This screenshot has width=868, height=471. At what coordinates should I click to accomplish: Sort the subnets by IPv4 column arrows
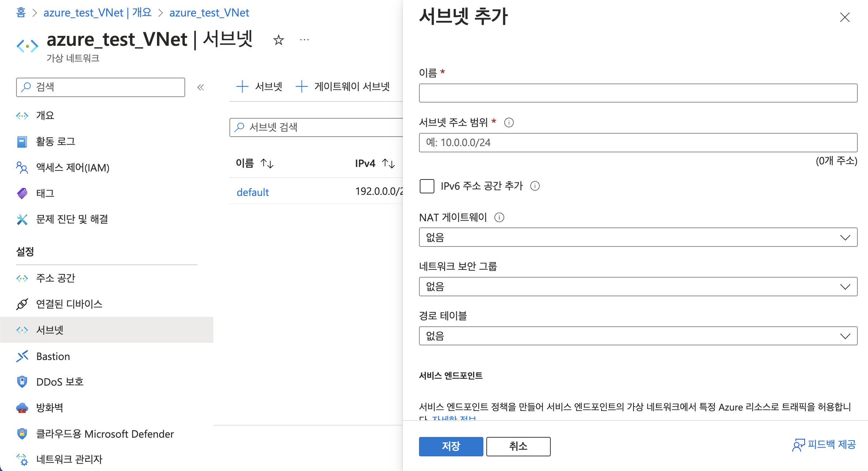388,163
